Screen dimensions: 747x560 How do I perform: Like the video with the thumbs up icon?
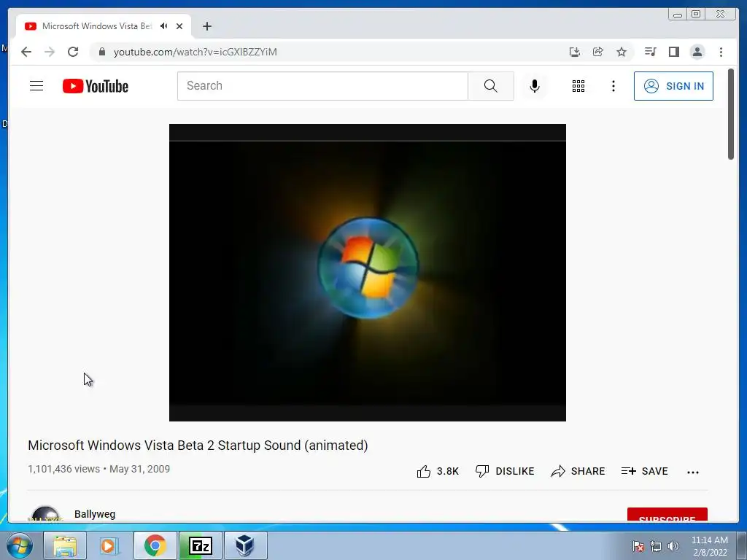424,472
